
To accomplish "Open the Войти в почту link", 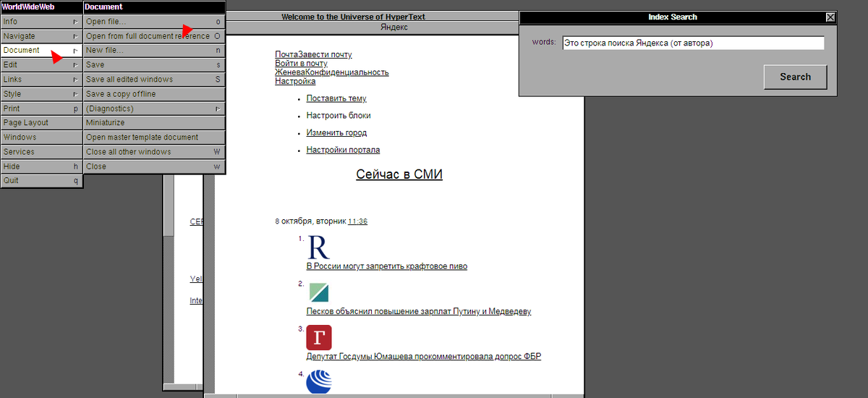I will [301, 64].
